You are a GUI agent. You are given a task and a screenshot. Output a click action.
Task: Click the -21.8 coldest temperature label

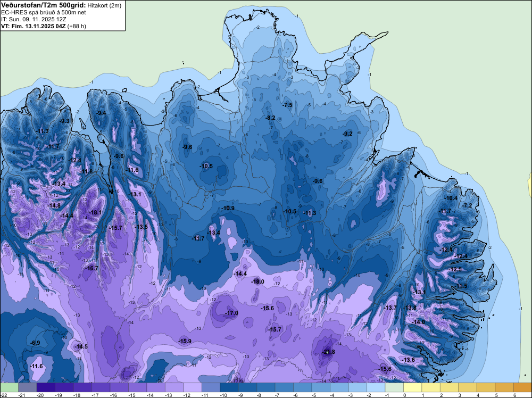(x=328, y=352)
